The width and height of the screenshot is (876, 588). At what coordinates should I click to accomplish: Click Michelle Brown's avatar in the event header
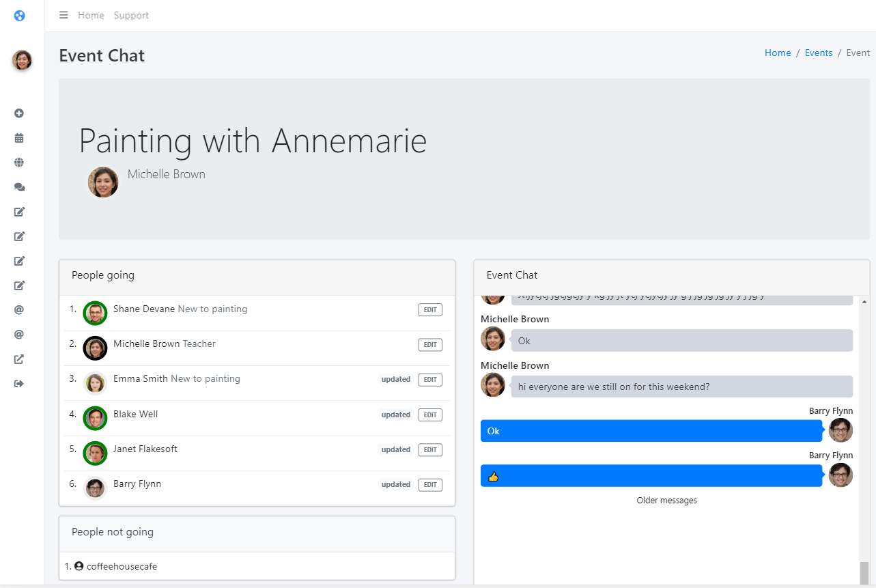click(103, 182)
